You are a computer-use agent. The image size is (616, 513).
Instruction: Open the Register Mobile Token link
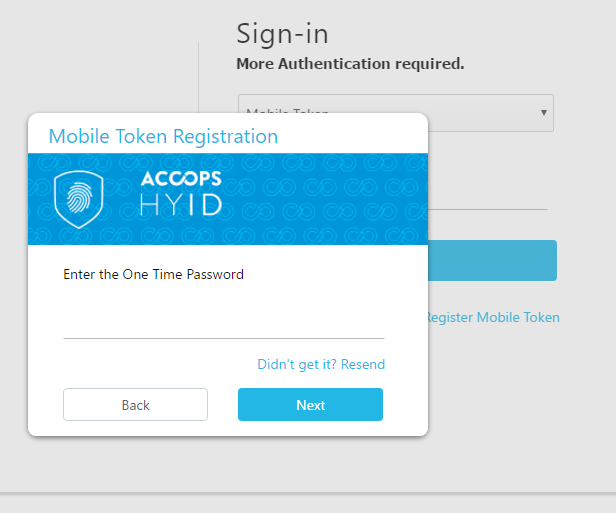pyautogui.click(x=494, y=317)
